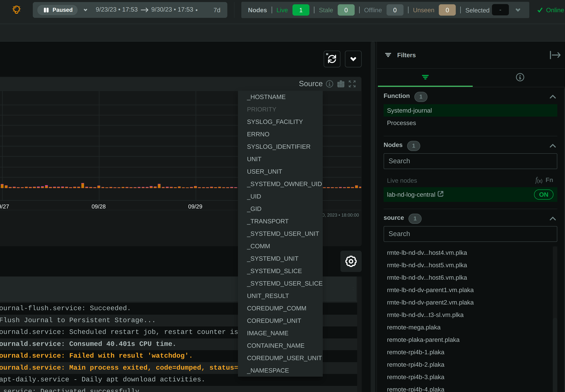The image size is (565, 392).
Task: Click the Nodes search field
Action: (x=470, y=161)
